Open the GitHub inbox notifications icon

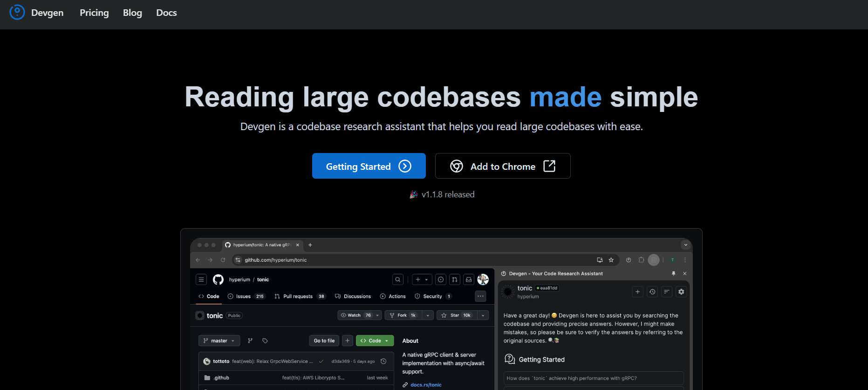pos(469,279)
